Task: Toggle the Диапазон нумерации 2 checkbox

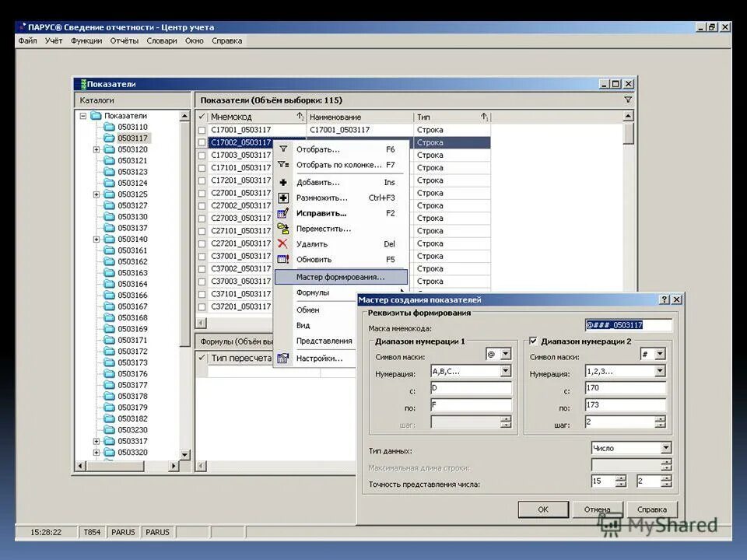Action: pyautogui.click(x=533, y=341)
